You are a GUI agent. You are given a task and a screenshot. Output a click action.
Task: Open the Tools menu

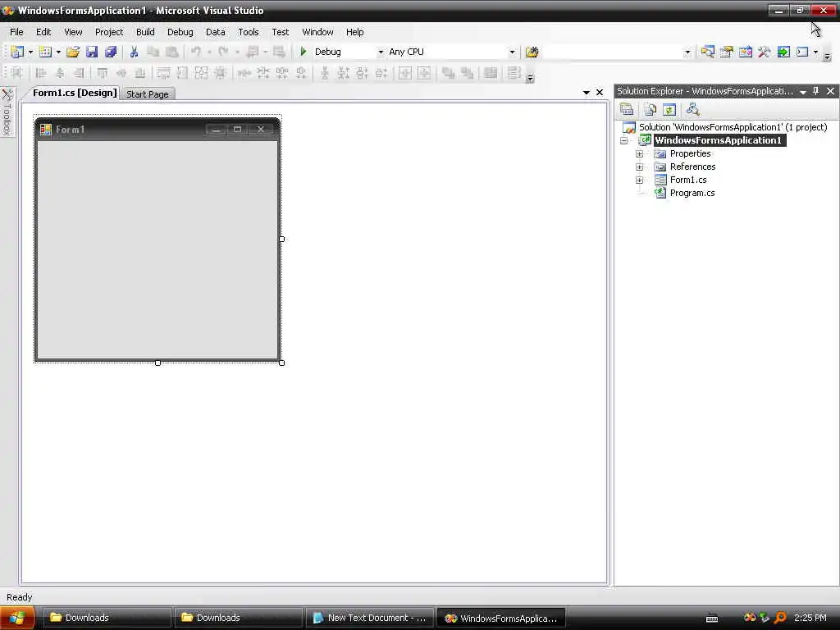click(248, 32)
